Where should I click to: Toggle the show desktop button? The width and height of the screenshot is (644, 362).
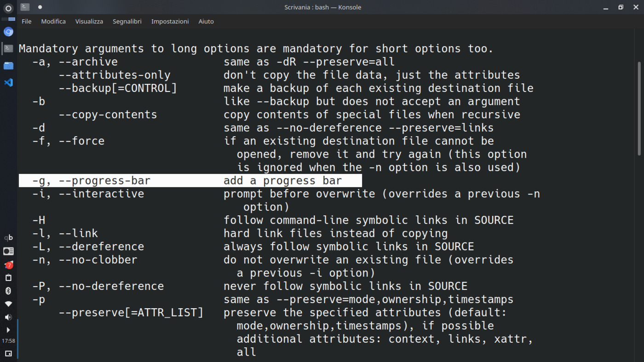click(x=8, y=353)
